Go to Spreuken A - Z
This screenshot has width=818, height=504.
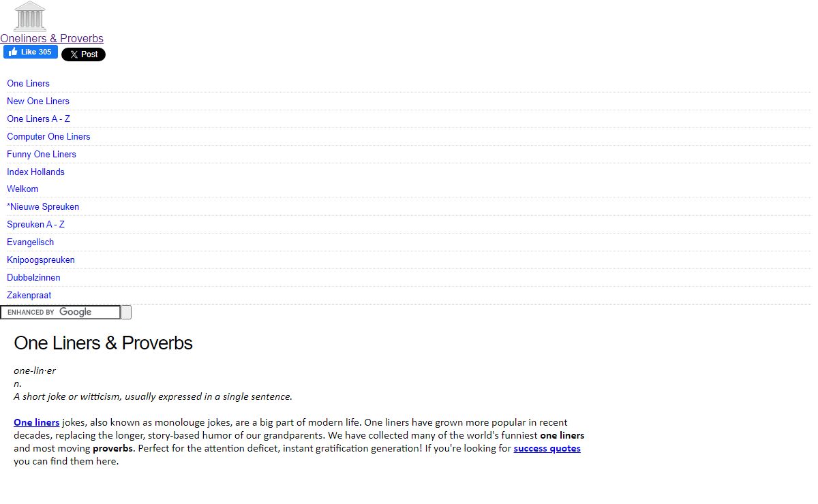click(35, 224)
